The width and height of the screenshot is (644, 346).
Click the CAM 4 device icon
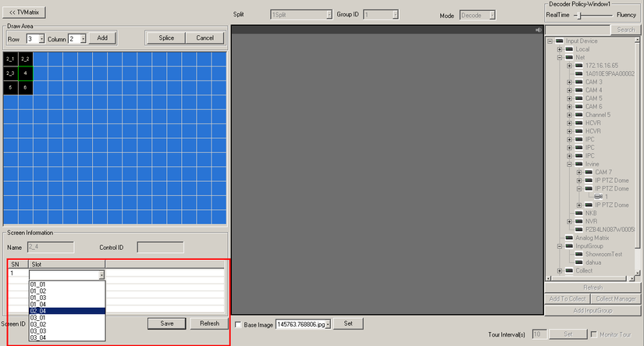coord(578,91)
